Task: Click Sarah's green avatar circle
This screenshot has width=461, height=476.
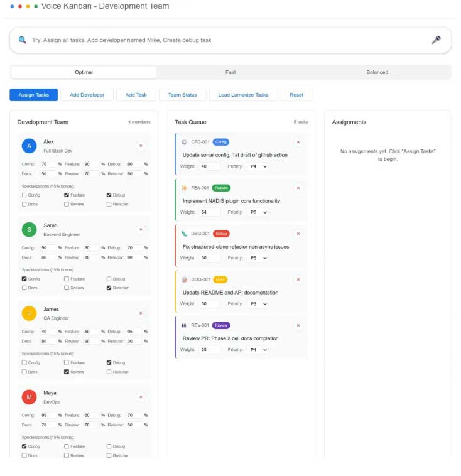Action: [29, 230]
